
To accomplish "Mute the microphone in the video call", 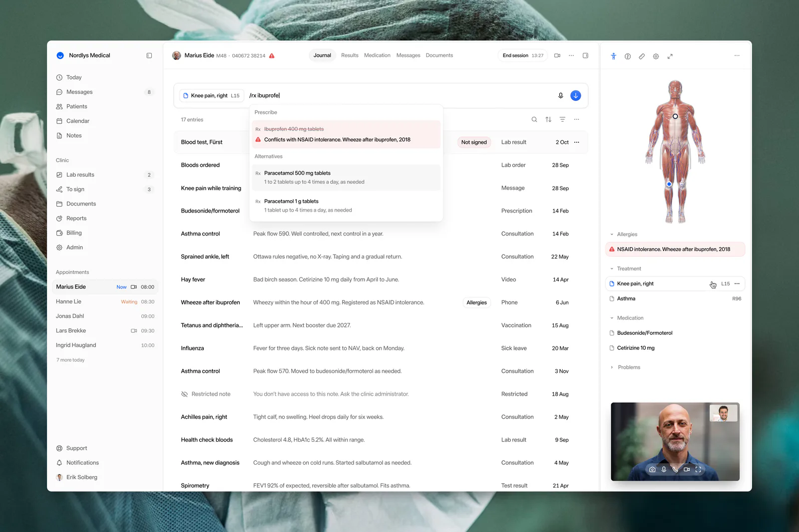I will tap(664, 470).
